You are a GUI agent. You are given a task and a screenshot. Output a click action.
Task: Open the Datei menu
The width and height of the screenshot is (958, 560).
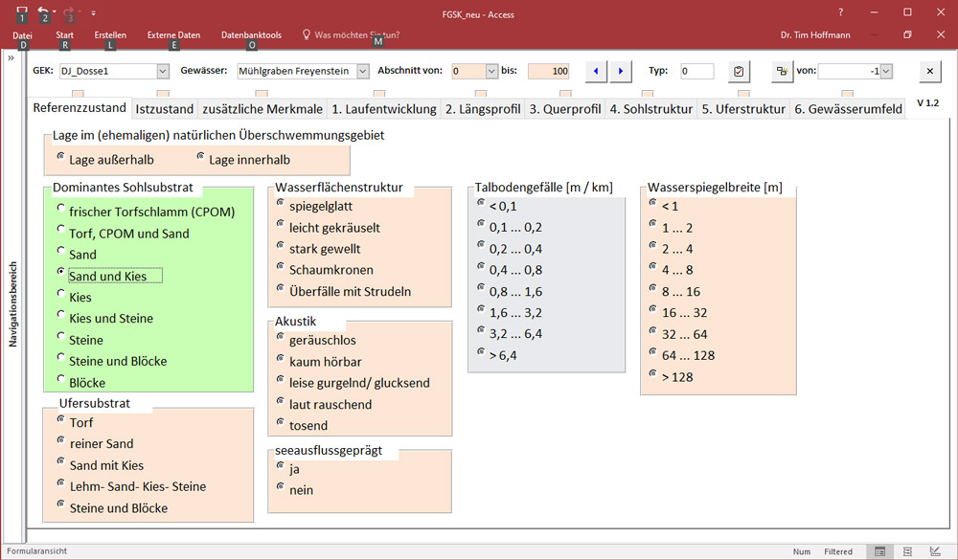pyautogui.click(x=22, y=34)
